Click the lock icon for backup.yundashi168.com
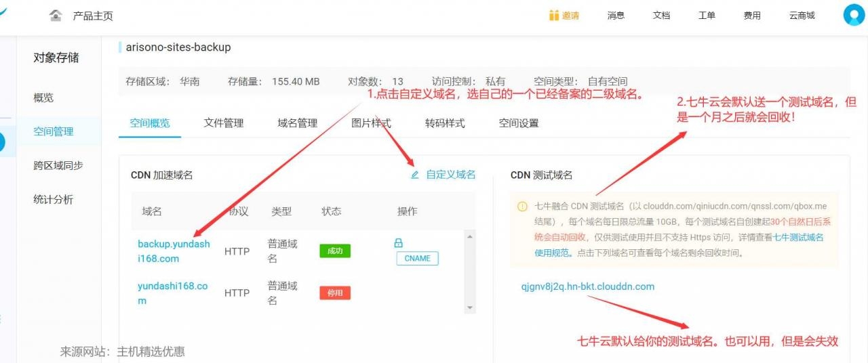 click(x=399, y=242)
